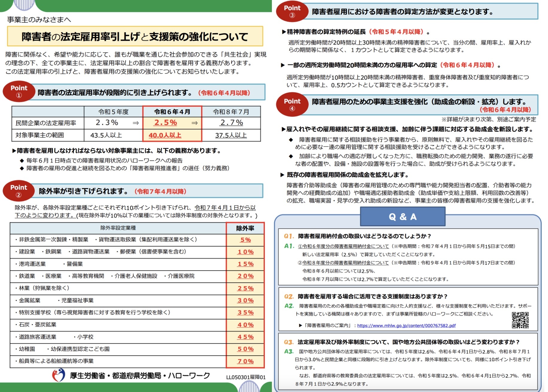Click the QR code in answer A2
The width and height of the screenshot is (548, 392).
520,320
